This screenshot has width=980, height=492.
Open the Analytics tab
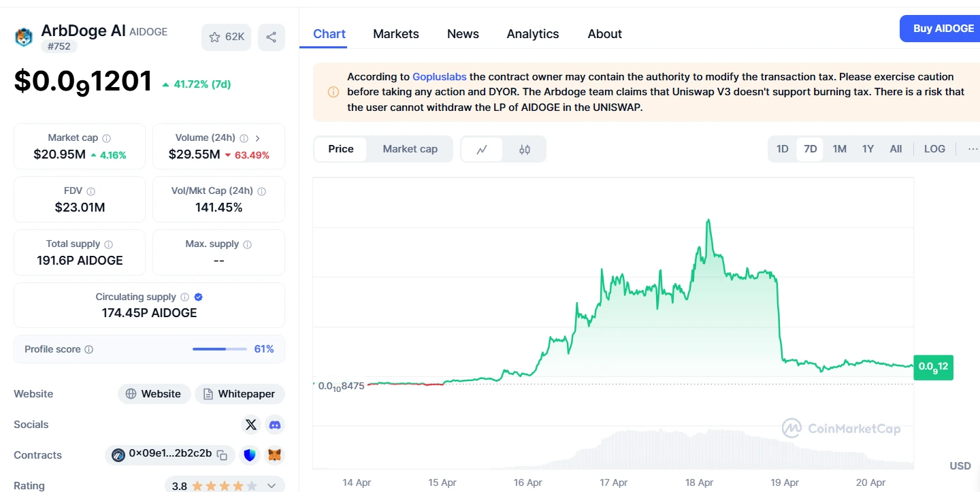[533, 34]
